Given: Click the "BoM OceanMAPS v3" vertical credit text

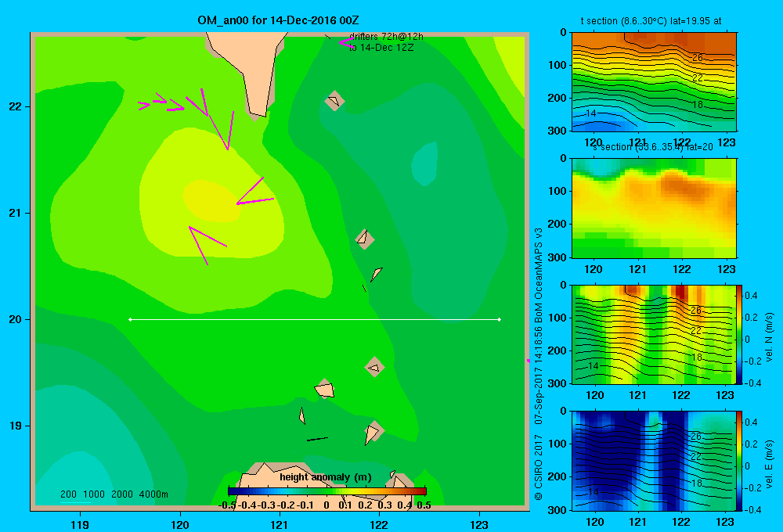Looking at the screenshot, I should click(539, 275).
